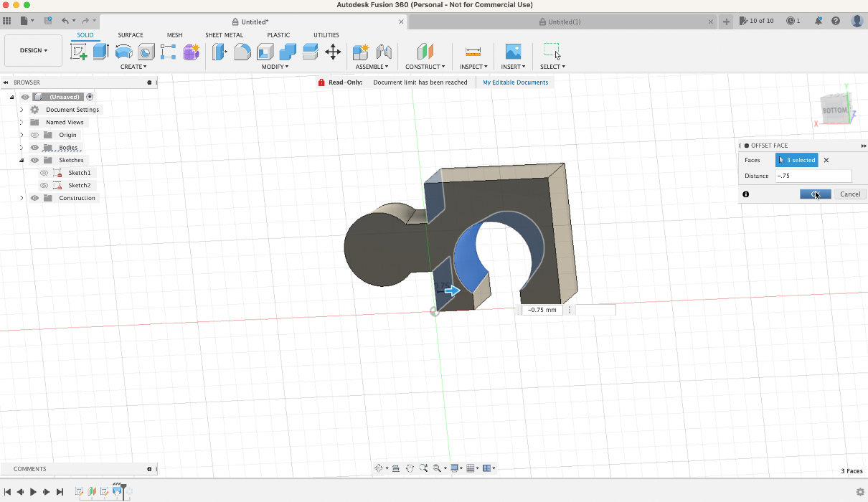The width and height of the screenshot is (868, 502).
Task: Click Cancel in the Offset Face dialog
Action: click(850, 194)
